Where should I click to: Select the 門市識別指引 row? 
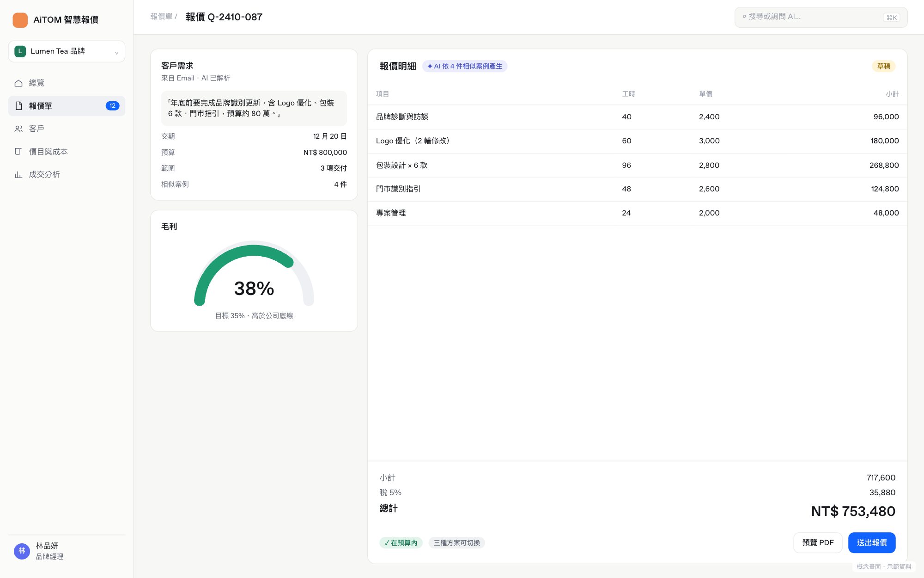click(638, 189)
